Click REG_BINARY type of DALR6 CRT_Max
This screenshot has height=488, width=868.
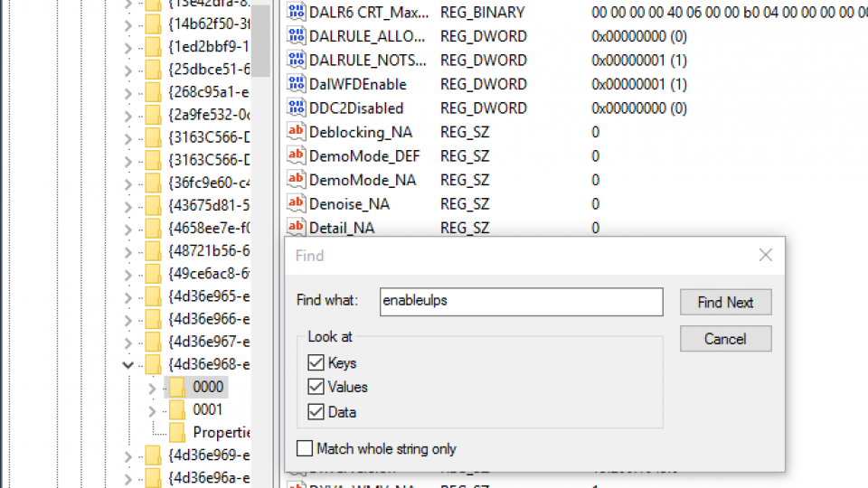pyautogui.click(x=483, y=12)
